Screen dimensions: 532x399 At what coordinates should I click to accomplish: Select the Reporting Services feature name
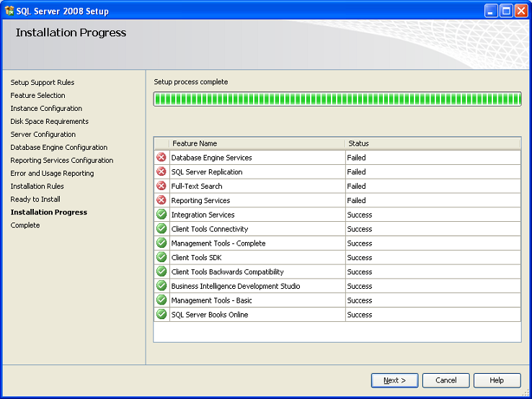point(200,200)
